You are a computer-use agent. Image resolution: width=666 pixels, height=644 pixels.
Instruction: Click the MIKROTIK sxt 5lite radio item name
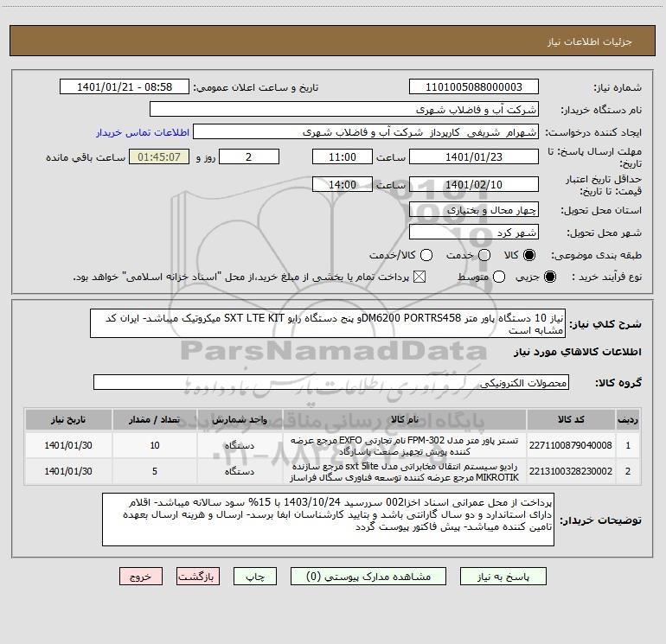tap(405, 472)
